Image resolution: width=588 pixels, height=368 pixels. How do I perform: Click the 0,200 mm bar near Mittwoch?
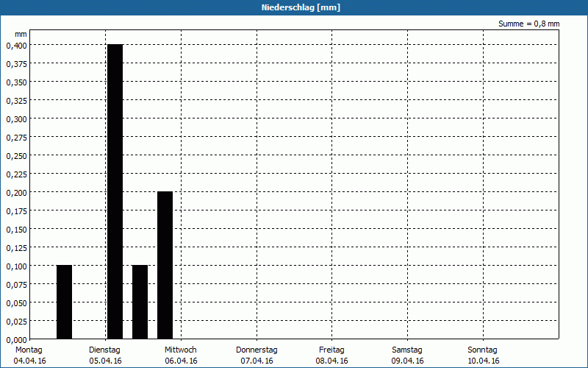coord(165,265)
